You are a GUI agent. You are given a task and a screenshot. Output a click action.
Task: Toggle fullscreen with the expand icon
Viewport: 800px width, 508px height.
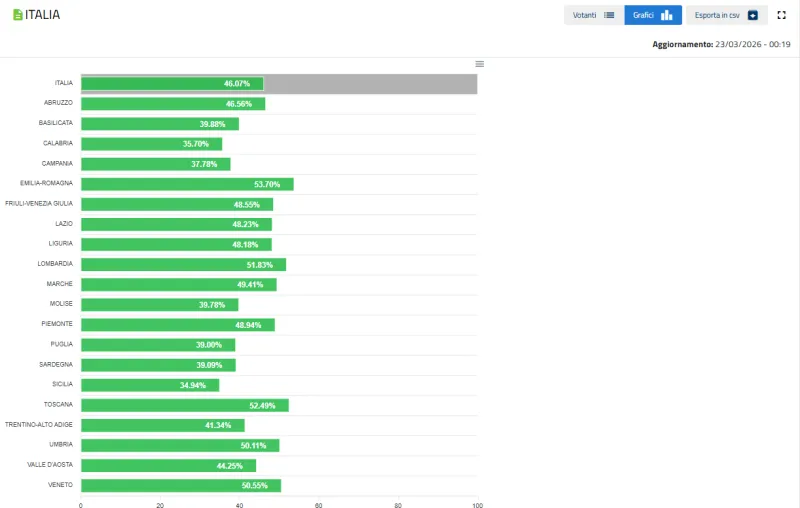pos(782,15)
